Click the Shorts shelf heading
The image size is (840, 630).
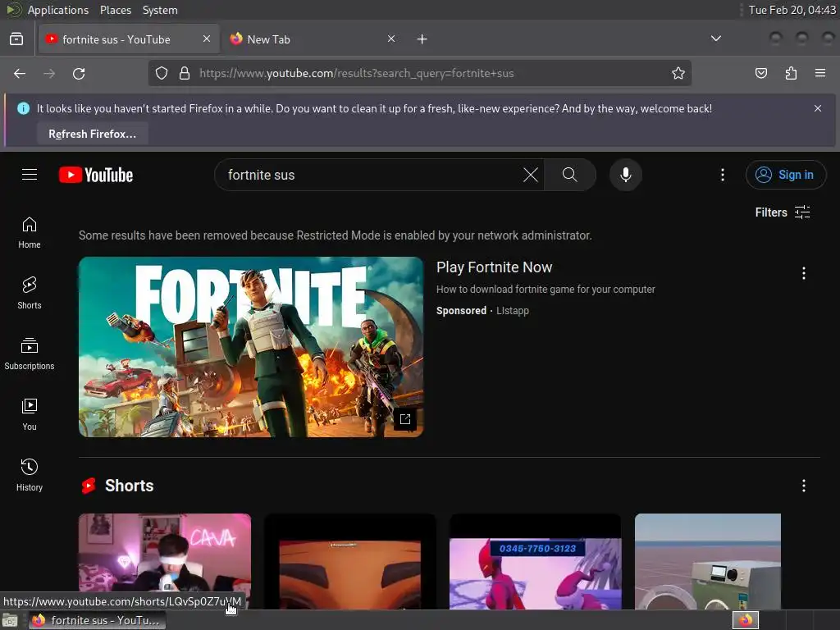coord(129,486)
